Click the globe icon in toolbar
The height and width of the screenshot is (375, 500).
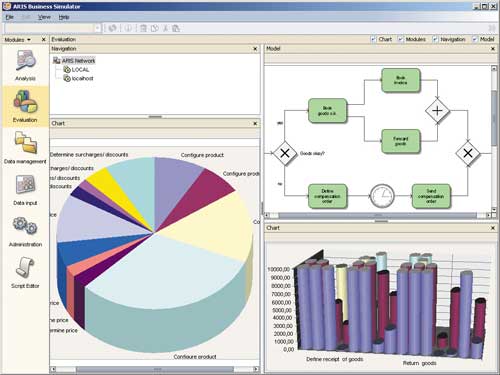coord(112,28)
